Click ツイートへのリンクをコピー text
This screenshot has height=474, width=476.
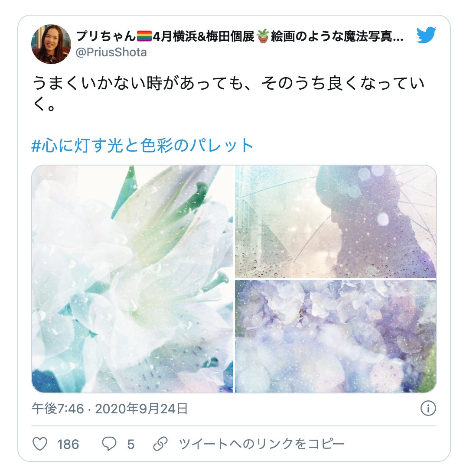coord(262,444)
